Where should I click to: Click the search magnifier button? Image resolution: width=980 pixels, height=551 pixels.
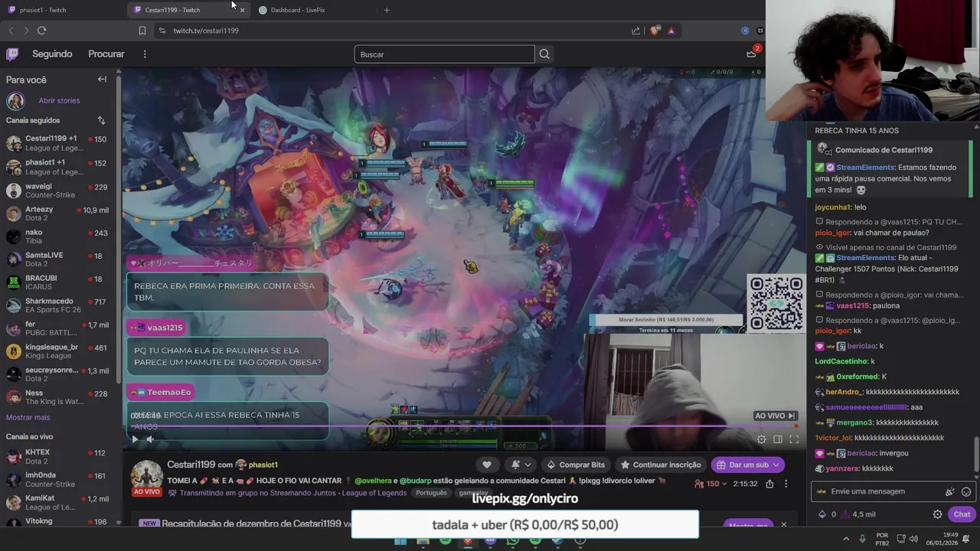[544, 54]
